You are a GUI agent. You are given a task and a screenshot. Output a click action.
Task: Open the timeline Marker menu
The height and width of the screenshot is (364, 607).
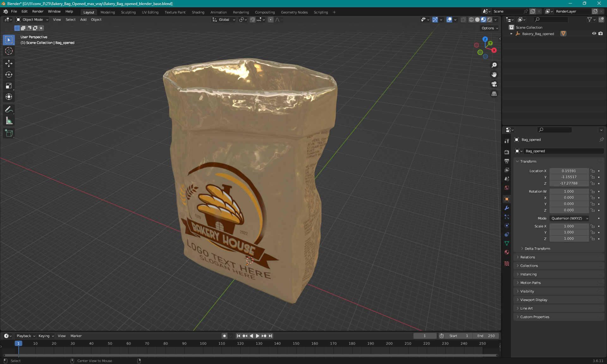tap(76, 336)
